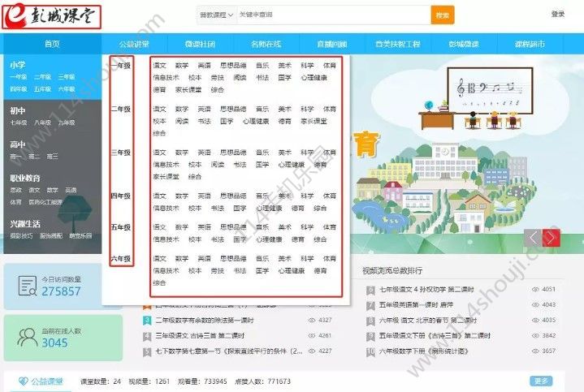Screen dimensions: 584x392
Task: Open the 彭城微课 navigation tab
Action: pos(464,44)
